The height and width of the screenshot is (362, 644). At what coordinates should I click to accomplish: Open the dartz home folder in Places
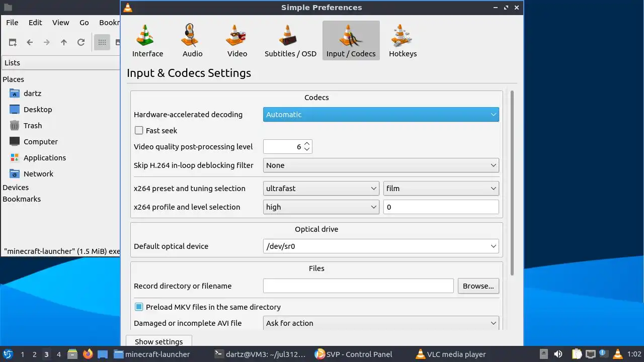[32, 94]
